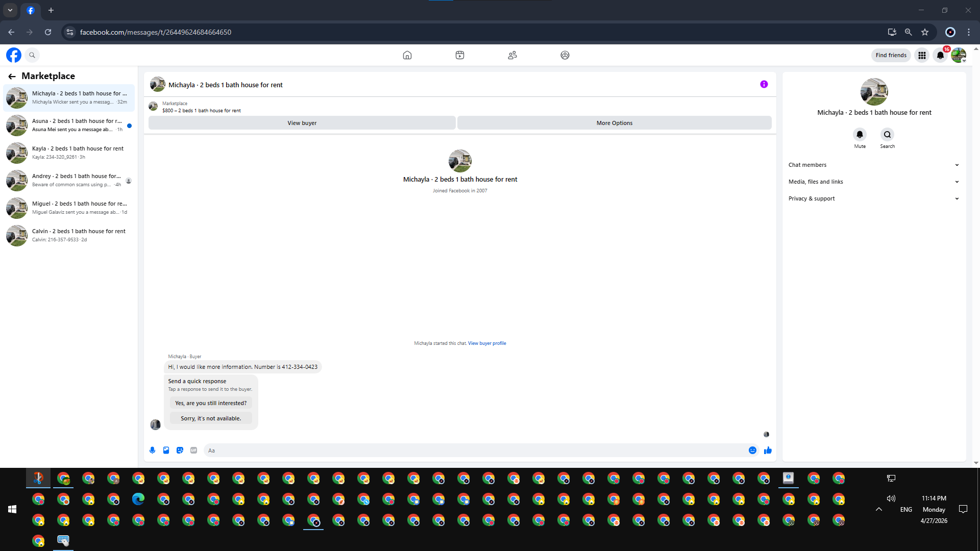Reload the page with the refresh icon
This screenshot has width=980, height=551.
[x=48, y=32]
